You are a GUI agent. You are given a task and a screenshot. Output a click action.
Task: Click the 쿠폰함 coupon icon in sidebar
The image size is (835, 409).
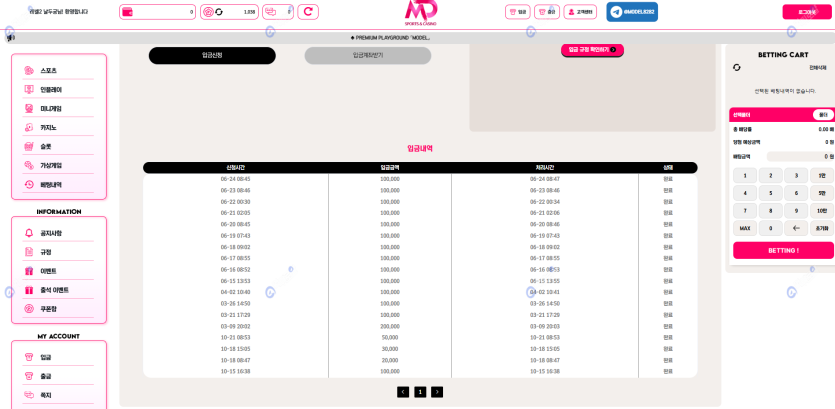click(30, 309)
